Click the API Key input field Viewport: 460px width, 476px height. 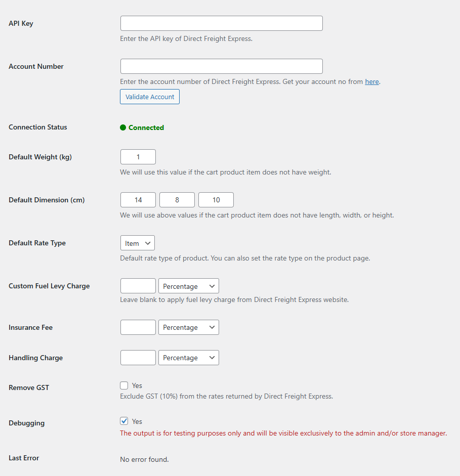click(221, 23)
